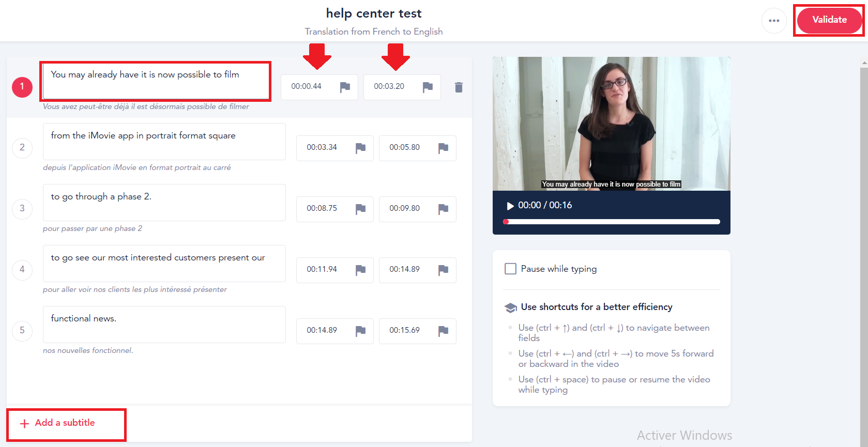Click the flag icon beside end time 00:03.20
The height and width of the screenshot is (447, 868).
pyautogui.click(x=428, y=87)
